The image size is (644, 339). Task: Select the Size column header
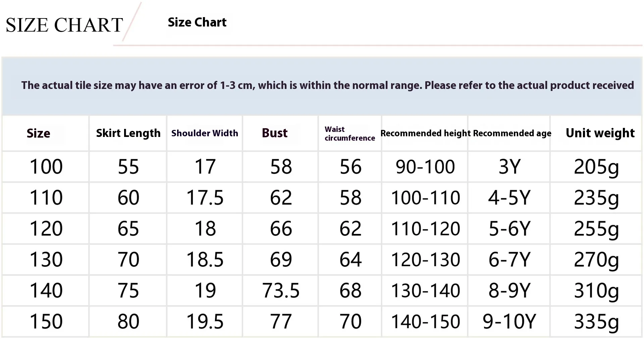click(x=39, y=133)
